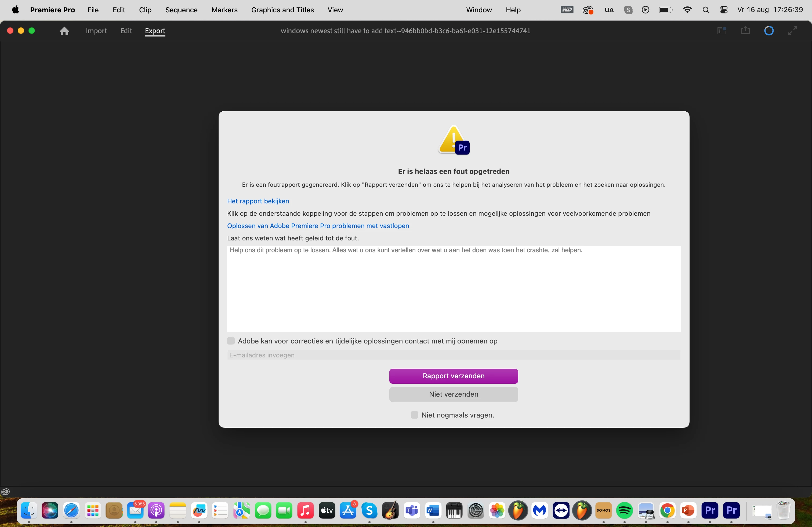Open the Sequence menu
The width and height of the screenshot is (812, 527).
point(181,10)
